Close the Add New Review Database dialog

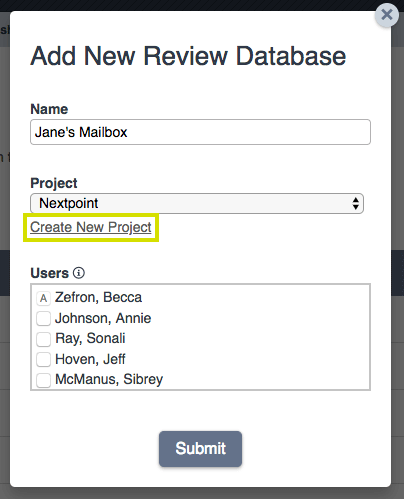[x=387, y=15]
